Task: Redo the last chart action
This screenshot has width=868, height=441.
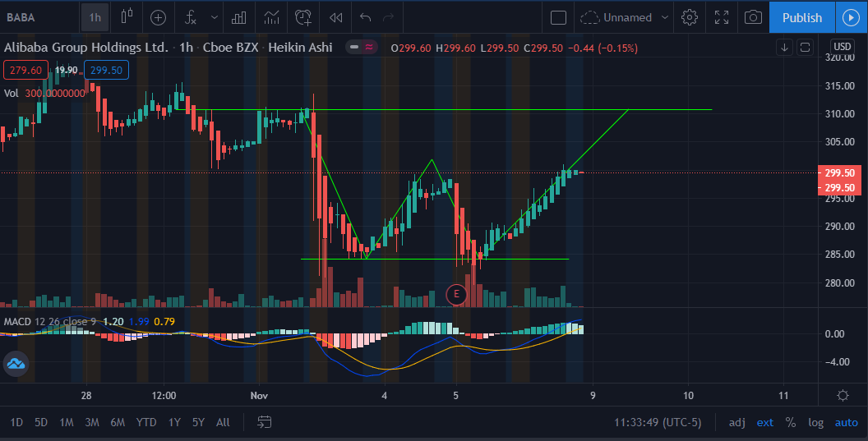Action: click(389, 18)
